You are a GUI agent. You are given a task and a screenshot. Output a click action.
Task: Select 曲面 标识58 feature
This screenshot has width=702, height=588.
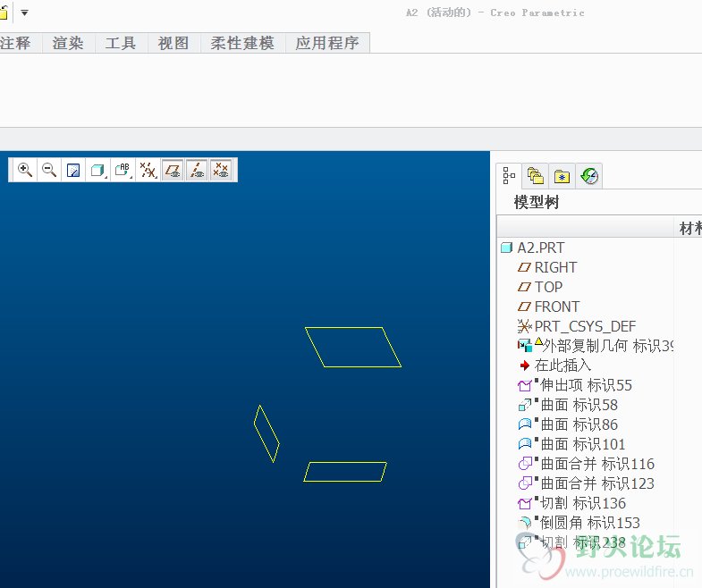pos(579,405)
